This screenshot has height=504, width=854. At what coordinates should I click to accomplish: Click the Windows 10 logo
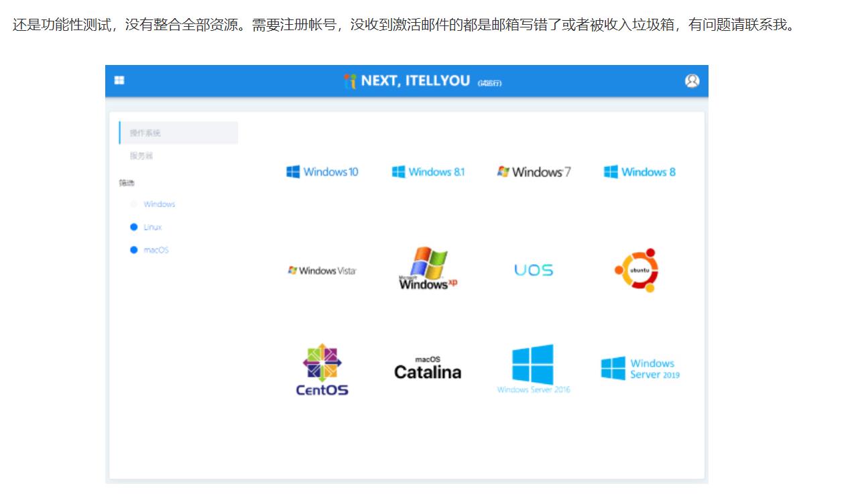pyautogui.click(x=322, y=172)
